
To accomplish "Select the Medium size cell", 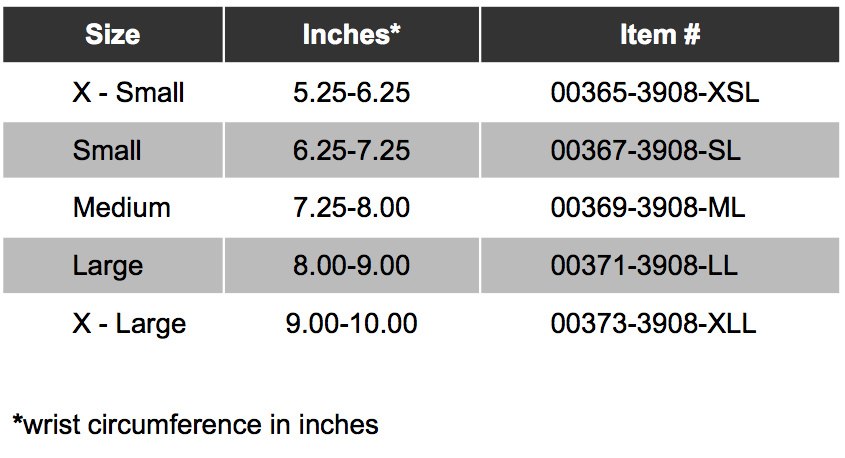I will click(121, 208).
